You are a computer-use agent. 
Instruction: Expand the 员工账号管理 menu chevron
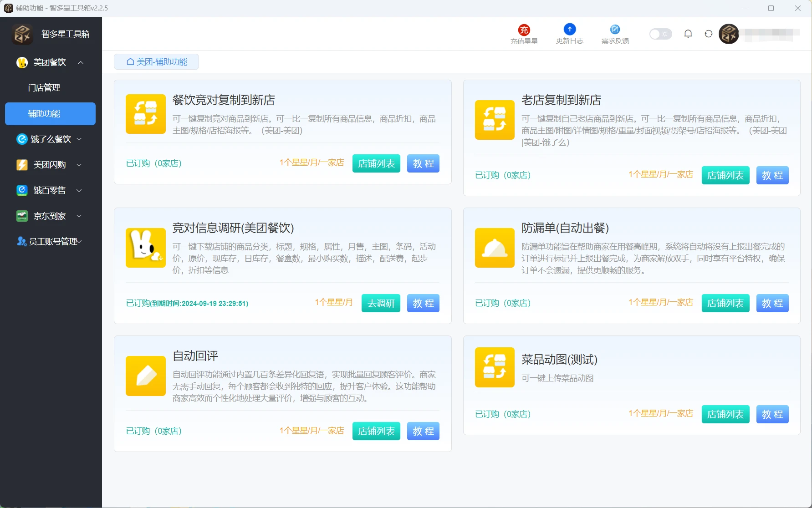click(80, 241)
